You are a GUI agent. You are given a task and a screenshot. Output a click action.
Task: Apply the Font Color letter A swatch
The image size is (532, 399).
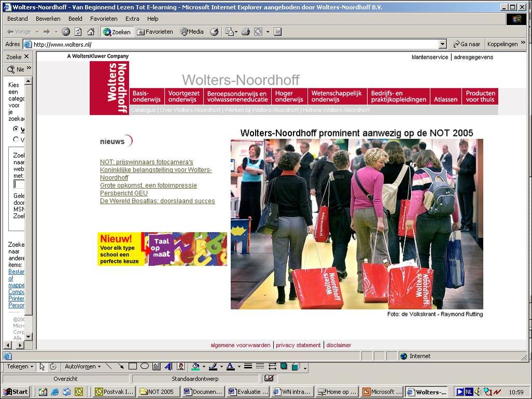click(231, 366)
